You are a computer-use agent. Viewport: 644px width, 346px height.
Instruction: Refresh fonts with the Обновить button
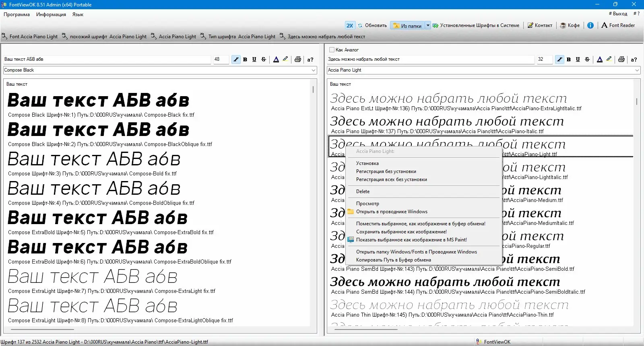pos(372,25)
